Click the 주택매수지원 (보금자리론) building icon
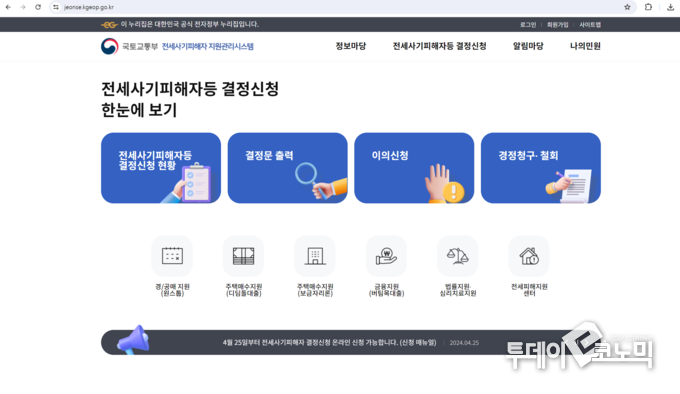 315,256
